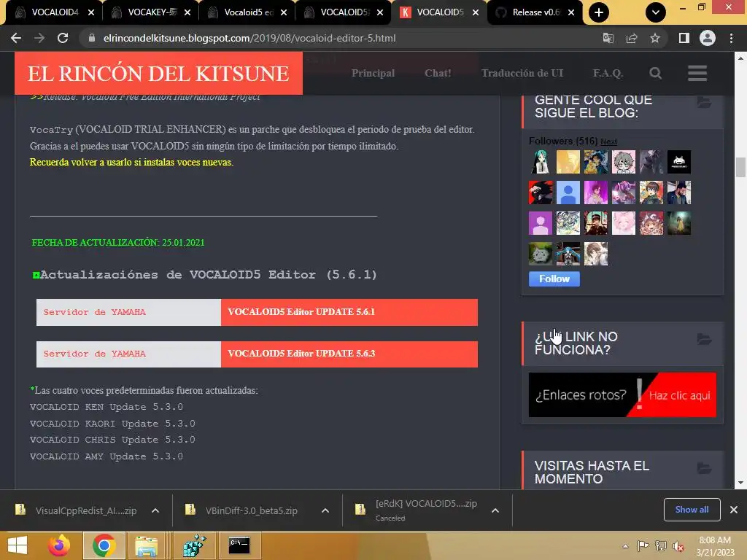
Task: Open Chrome's three-dot menu
Action: [731, 38]
